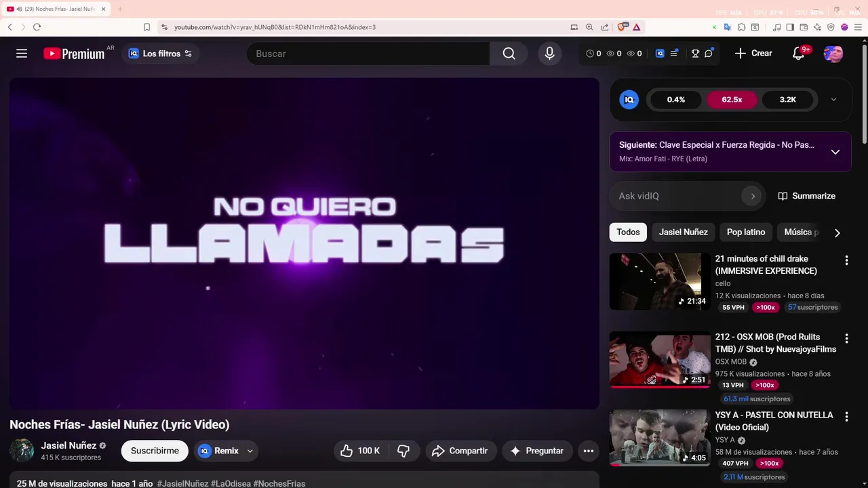Click the Crear button
This screenshot has width=868, height=488.
tap(753, 54)
